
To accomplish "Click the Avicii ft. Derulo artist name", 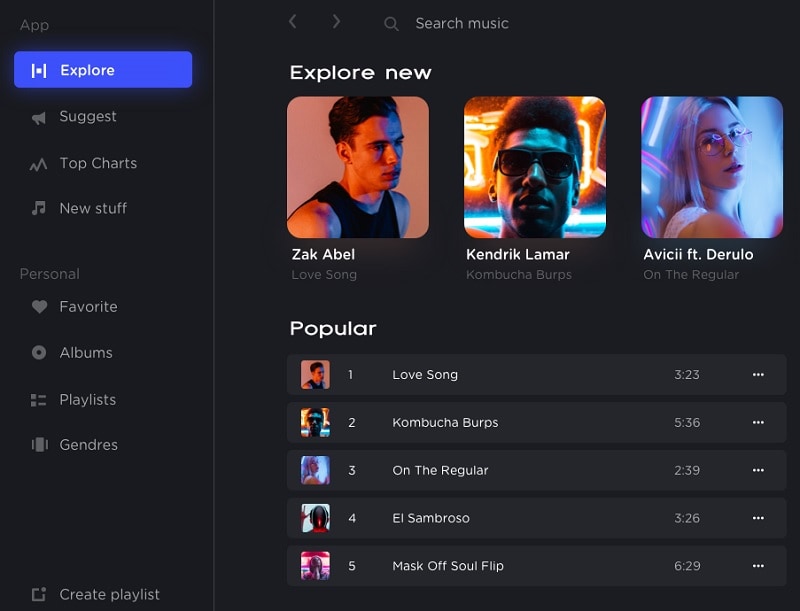I will pos(698,254).
